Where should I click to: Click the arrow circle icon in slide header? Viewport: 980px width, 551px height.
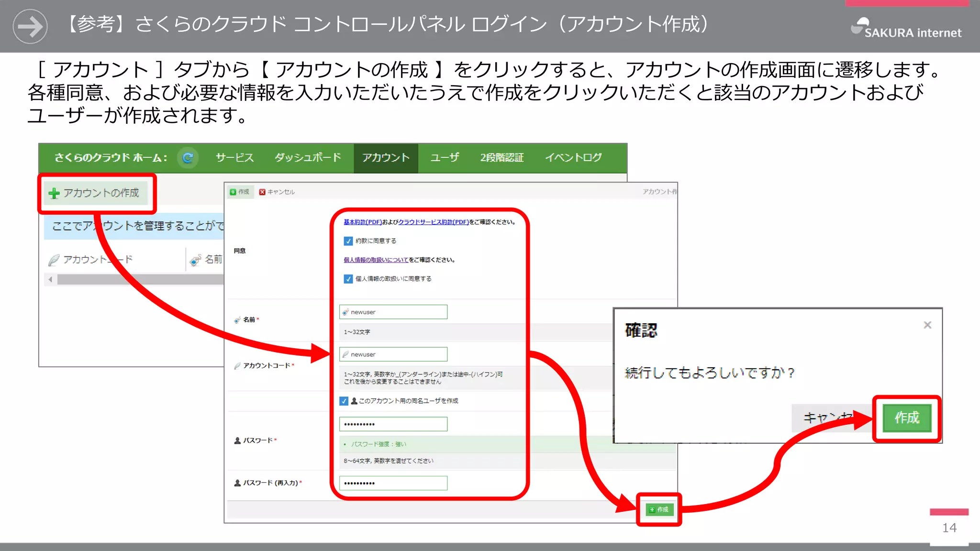(x=30, y=26)
